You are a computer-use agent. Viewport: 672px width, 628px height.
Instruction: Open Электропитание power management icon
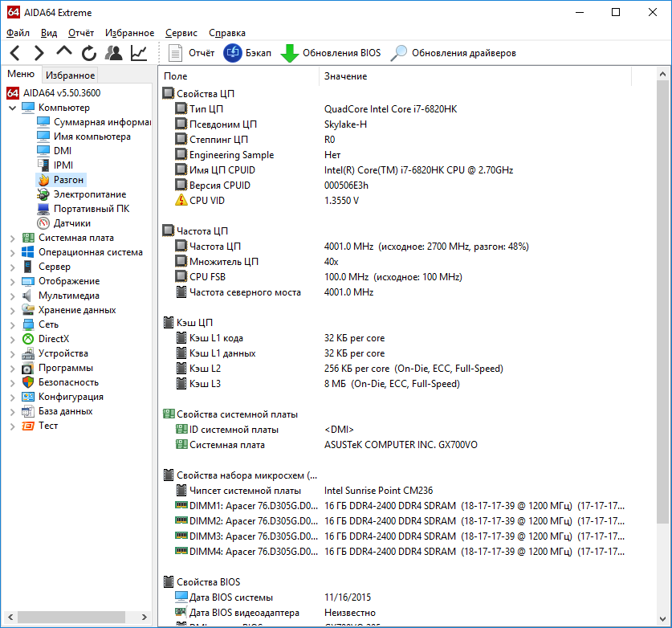pyautogui.click(x=43, y=194)
